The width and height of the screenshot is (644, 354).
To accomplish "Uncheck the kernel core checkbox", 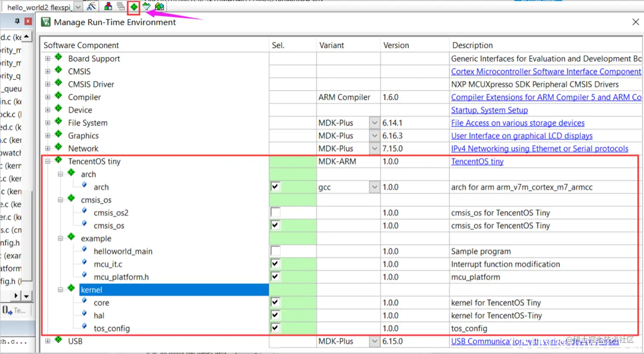I will pos(275,302).
